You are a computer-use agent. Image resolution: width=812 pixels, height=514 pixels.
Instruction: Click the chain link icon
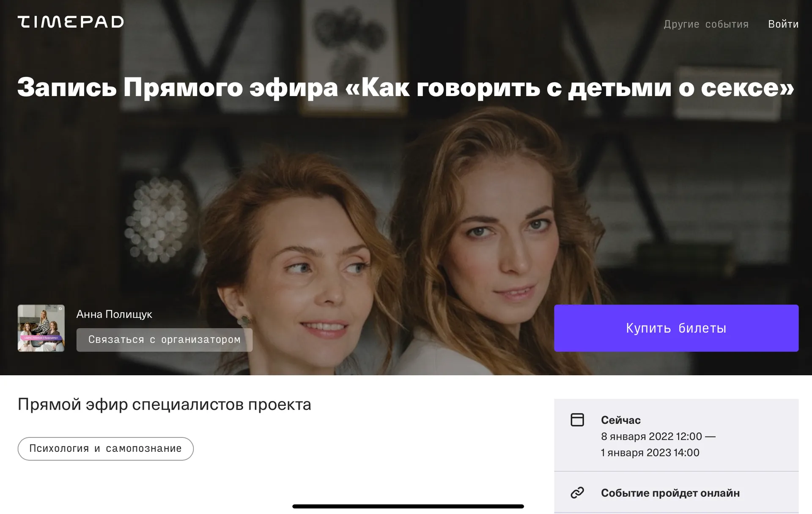pyautogui.click(x=577, y=493)
